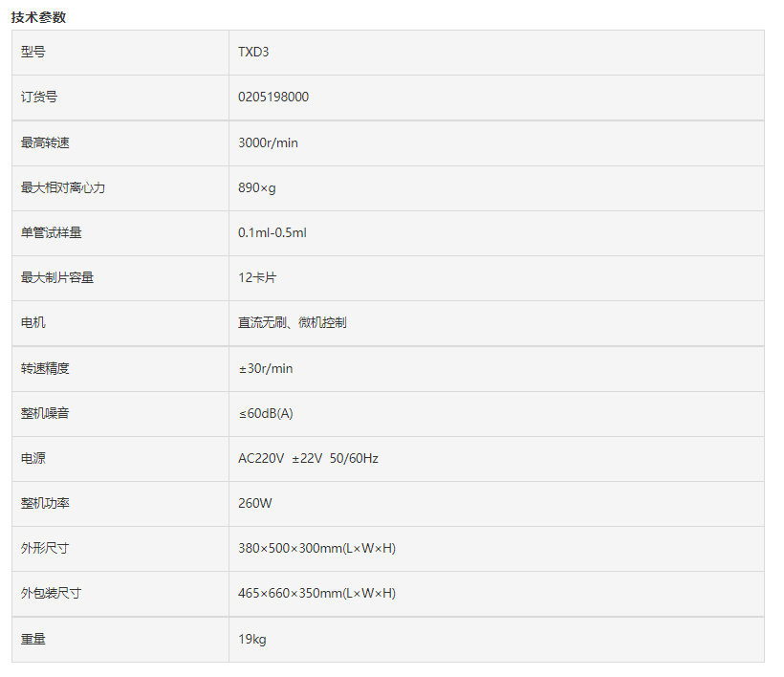Select the order number 0205198000
The height and width of the screenshot is (677, 784).
[273, 98]
